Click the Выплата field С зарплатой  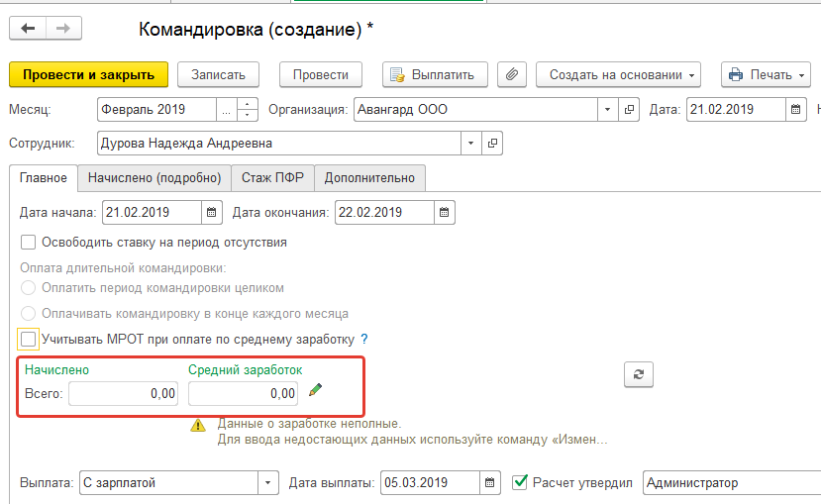[168, 482]
